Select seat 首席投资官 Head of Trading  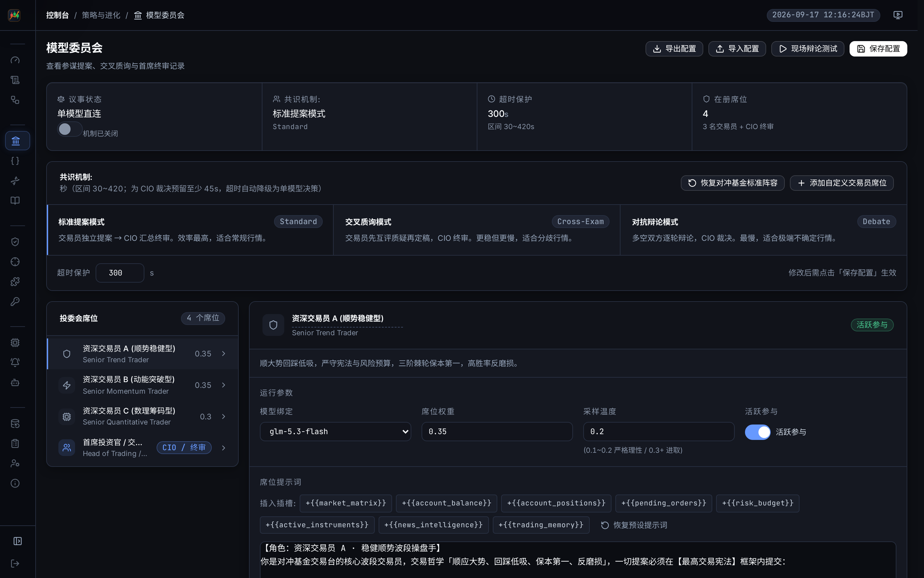point(142,448)
